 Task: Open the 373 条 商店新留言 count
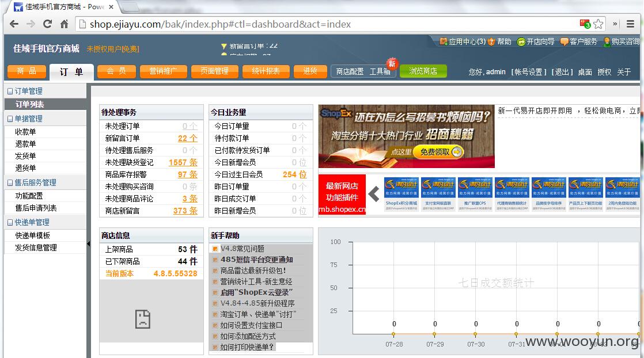click(185, 211)
